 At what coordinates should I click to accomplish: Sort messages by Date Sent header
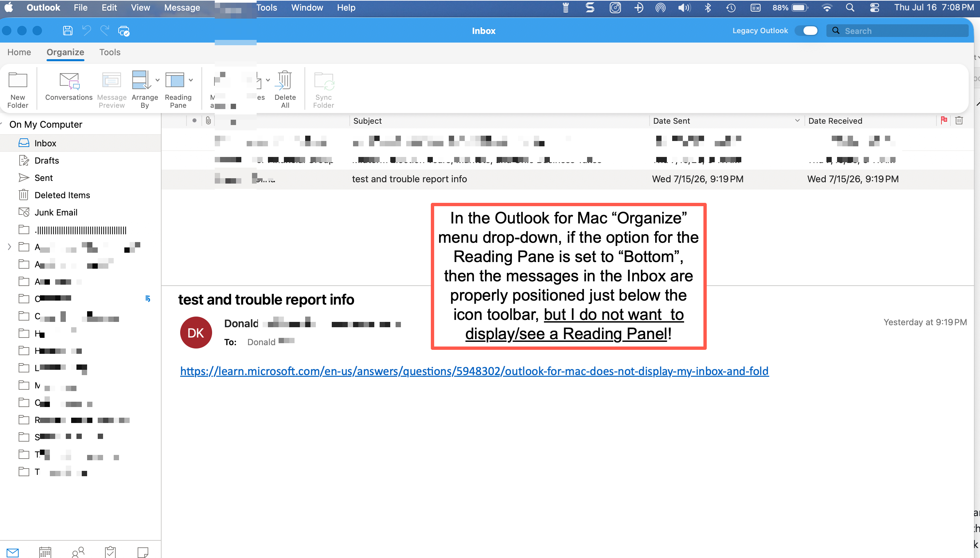(x=671, y=121)
